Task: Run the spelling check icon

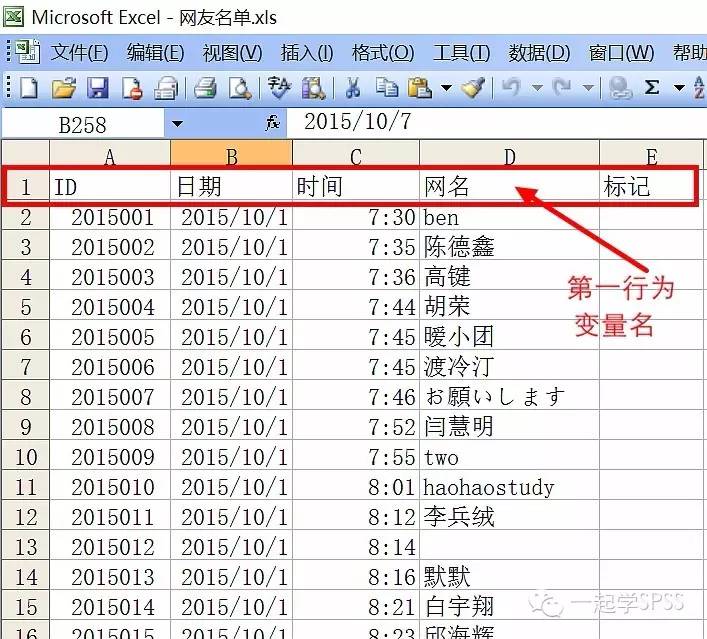Action: [x=278, y=87]
